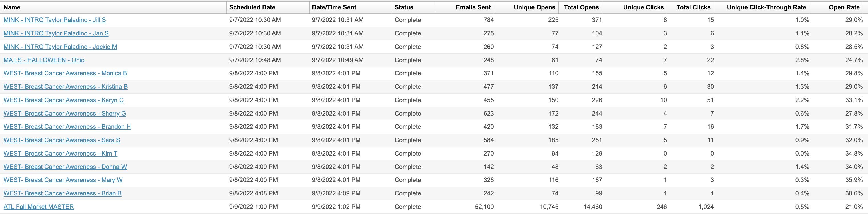
Task: Open Breast Cancer Awareness - Kristina B
Action: point(65,86)
